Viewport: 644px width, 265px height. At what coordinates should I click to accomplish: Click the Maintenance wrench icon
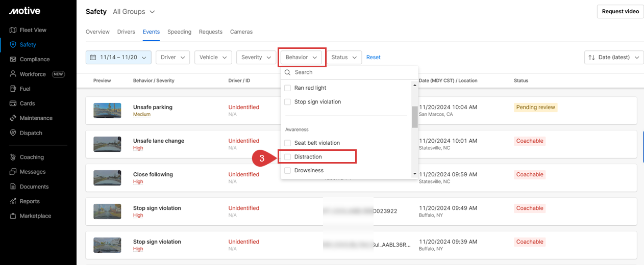[13, 118]
